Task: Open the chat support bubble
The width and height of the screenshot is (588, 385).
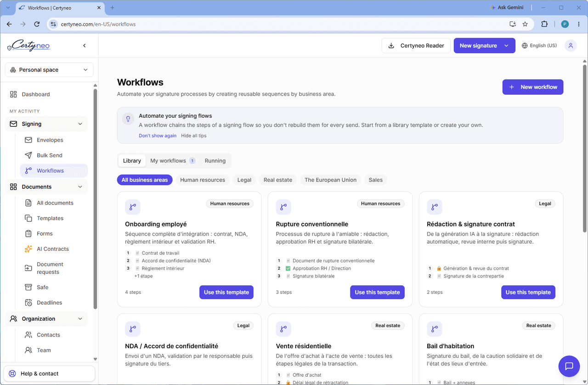Action: (x=569, y=366)
